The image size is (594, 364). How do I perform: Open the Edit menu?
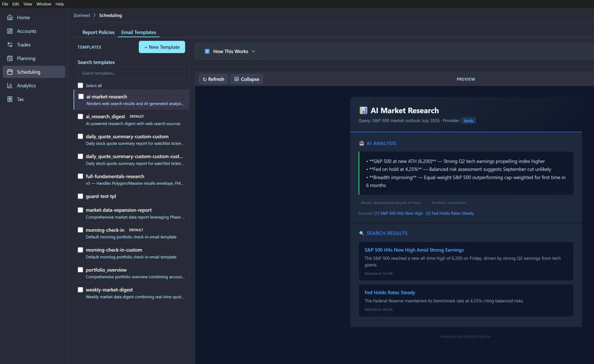[15, 4]
